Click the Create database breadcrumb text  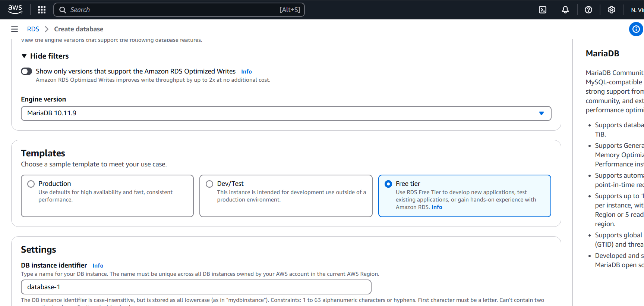[79, 29]
